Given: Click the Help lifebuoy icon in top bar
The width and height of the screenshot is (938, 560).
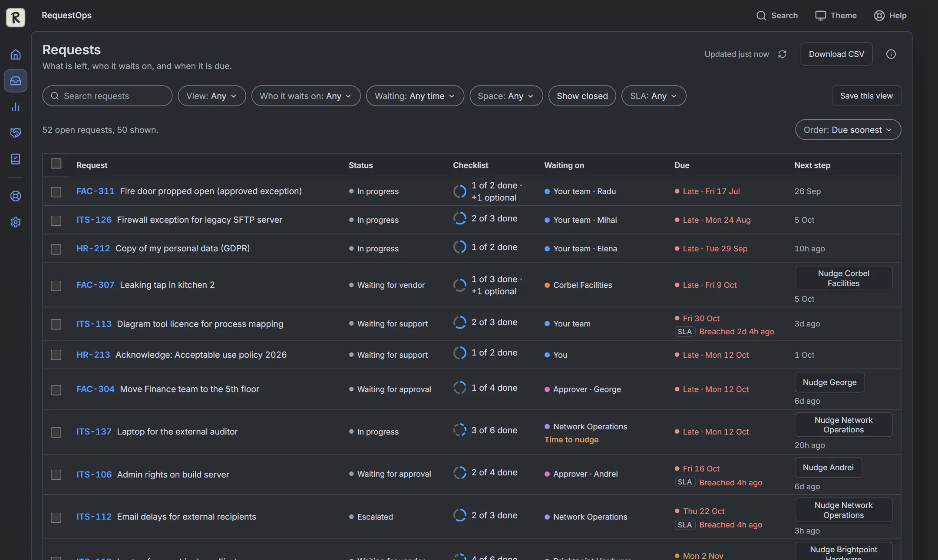Looking at the screenshot, I should [x=879, y=16].
